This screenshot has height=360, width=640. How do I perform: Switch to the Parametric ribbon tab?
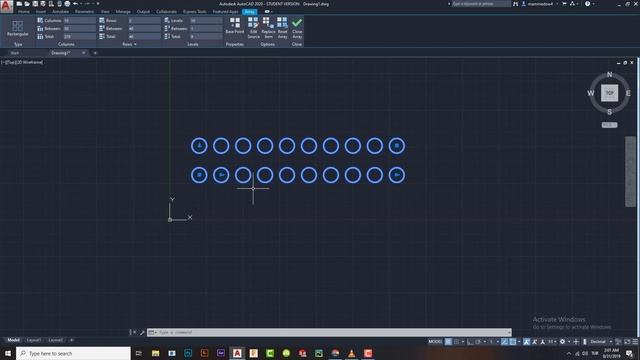[x=84, y=12]
